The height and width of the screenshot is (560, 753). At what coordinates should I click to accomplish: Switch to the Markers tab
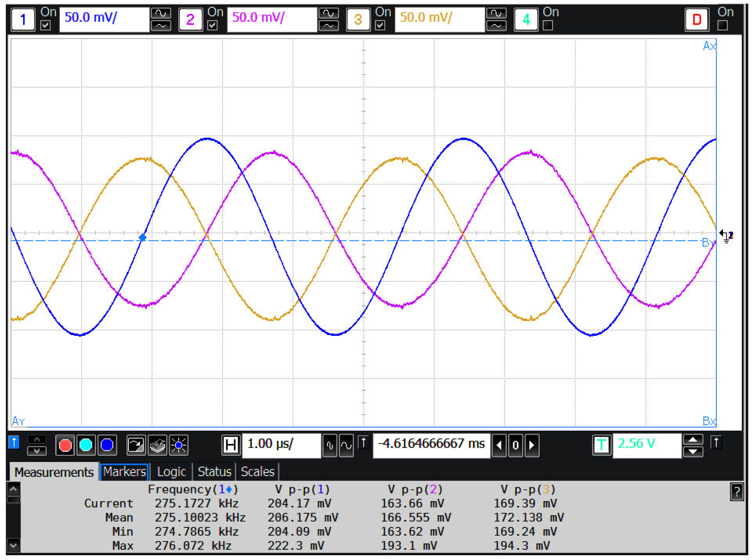[124, 472]
